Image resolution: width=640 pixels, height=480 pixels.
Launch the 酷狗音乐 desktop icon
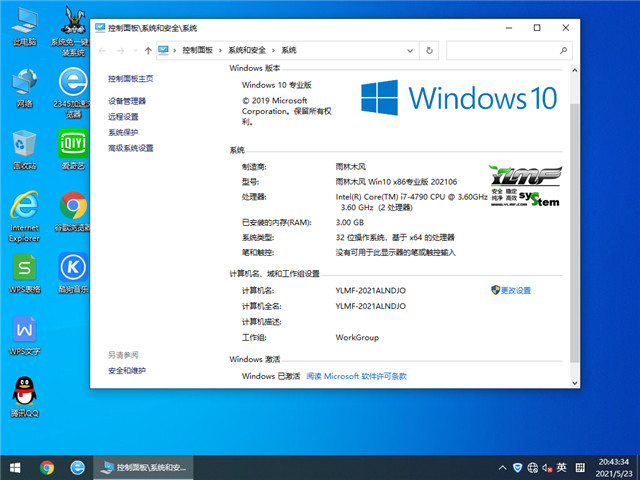[73, 273]
